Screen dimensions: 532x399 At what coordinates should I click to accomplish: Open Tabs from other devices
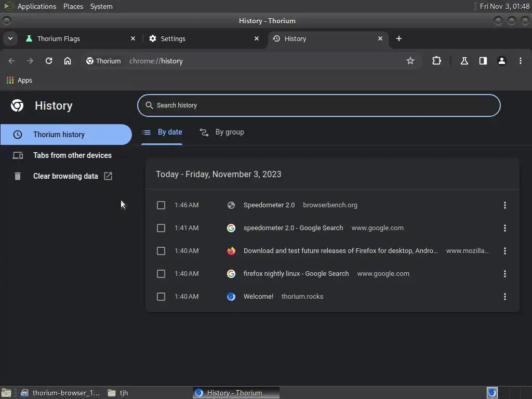tap(66, 155)
